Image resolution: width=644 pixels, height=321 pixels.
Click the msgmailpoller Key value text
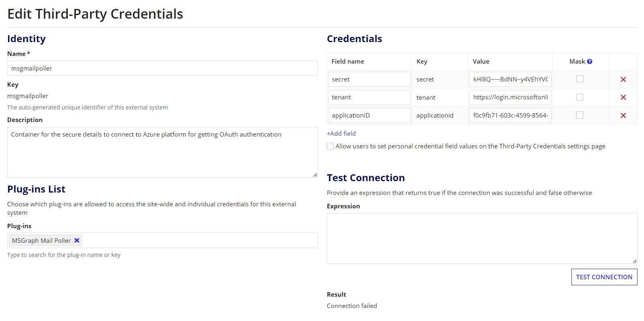click(x=28, y=96)
